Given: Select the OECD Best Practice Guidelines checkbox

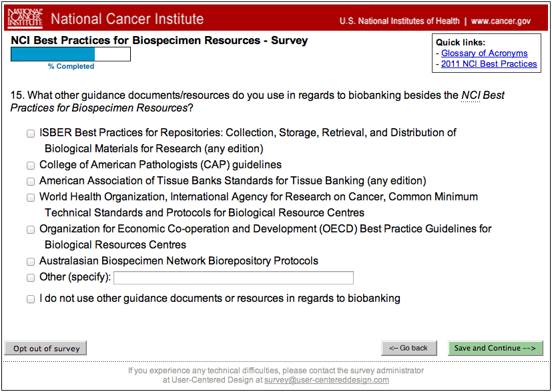Looking at the screenshot, I should (x=31, y=230).
